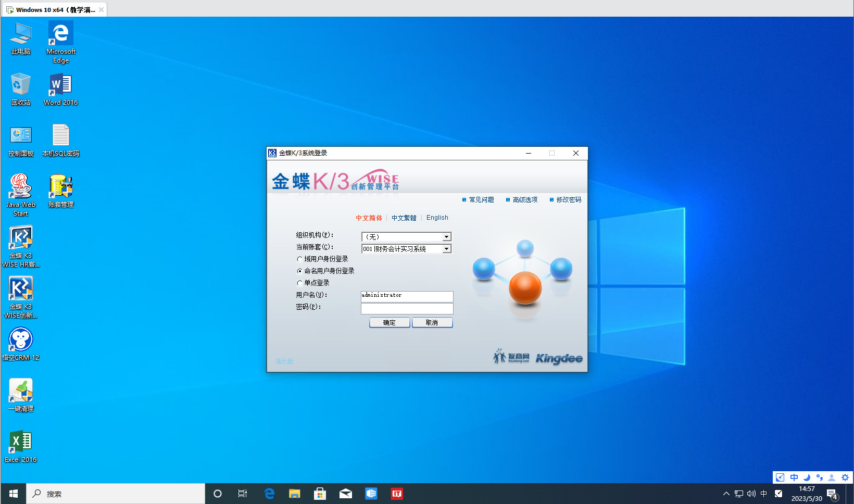Image resolution: width=854 pixels, height=504 pixels.
Task: Click the IME moon icon
Action: click(807, 477)
